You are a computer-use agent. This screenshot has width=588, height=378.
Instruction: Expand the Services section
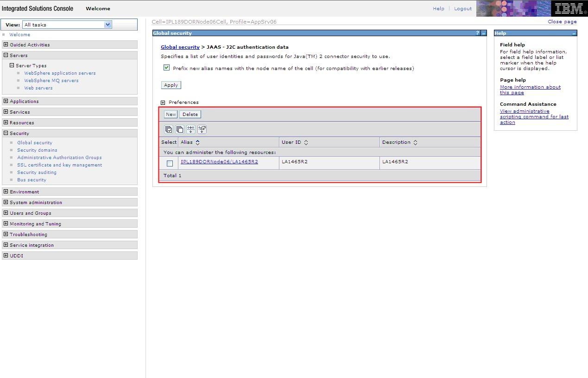[x=6, y=112]
